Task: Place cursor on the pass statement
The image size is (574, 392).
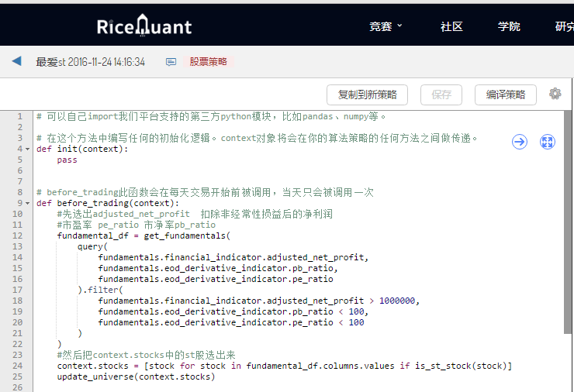Action: click(67, 160)
